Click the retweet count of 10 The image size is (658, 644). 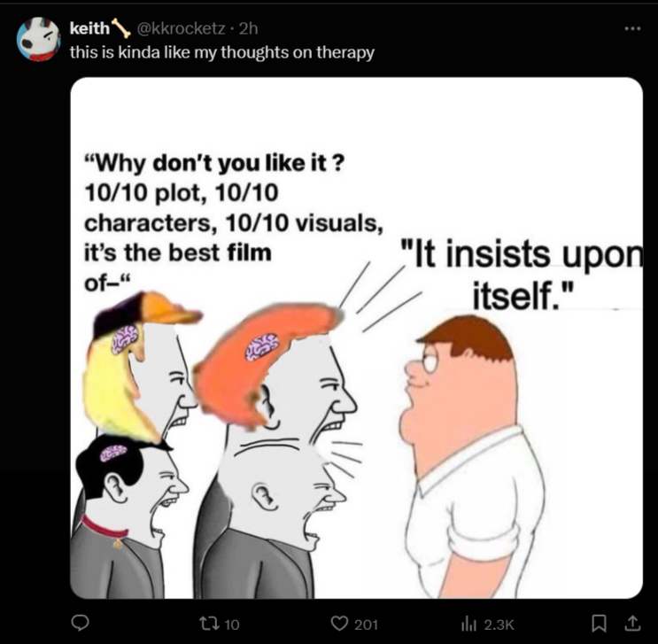(232, 625)
